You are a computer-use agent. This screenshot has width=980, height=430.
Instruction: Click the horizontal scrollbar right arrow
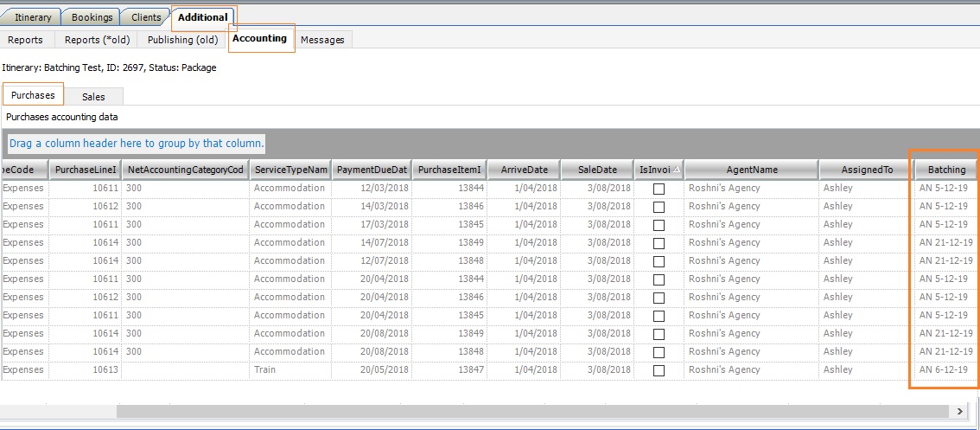pos(959,411)
